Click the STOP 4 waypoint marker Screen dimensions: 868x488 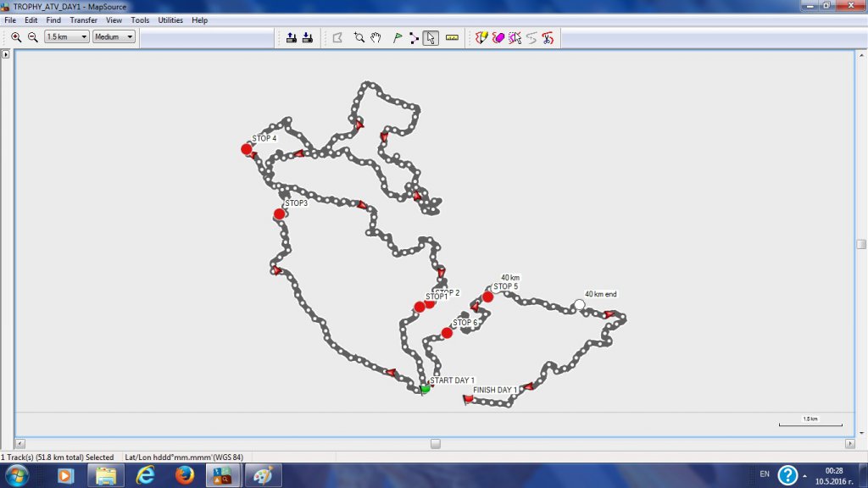click(x=247, y=149)
